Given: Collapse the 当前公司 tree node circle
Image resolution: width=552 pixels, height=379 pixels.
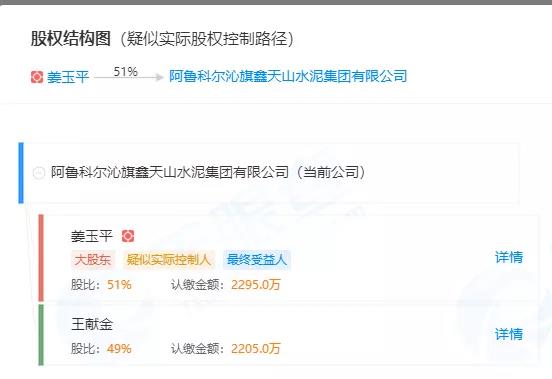Looking at the screenshot, I should point(38,173).
